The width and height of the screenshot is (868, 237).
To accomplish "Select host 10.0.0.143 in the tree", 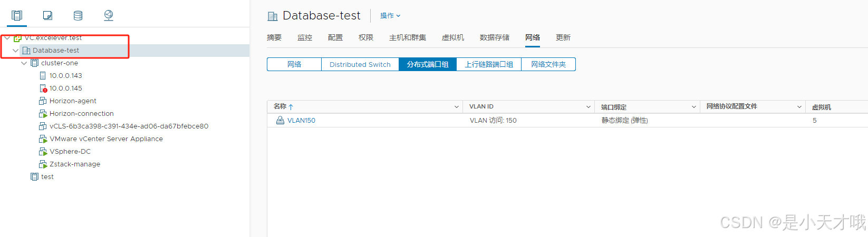I will [66, 76].
